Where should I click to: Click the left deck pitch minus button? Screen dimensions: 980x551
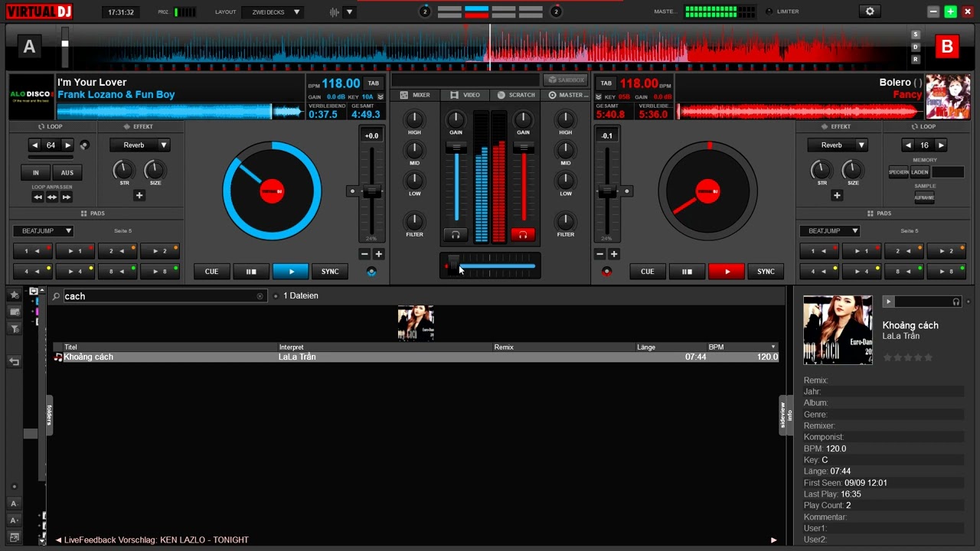[364, 254]
